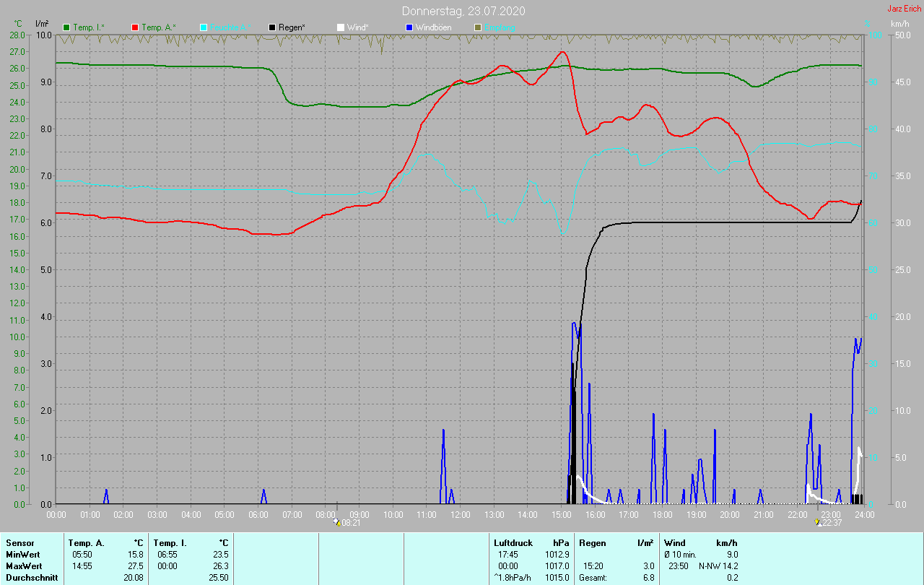Viewport: 924px width, 585px height.
Task: Click the 'Jarz Erich' author text
Action: pos(904,9)
